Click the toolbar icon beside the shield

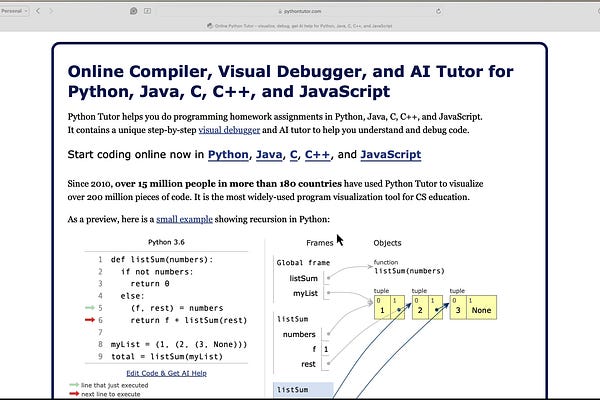[x=147, y=11]
